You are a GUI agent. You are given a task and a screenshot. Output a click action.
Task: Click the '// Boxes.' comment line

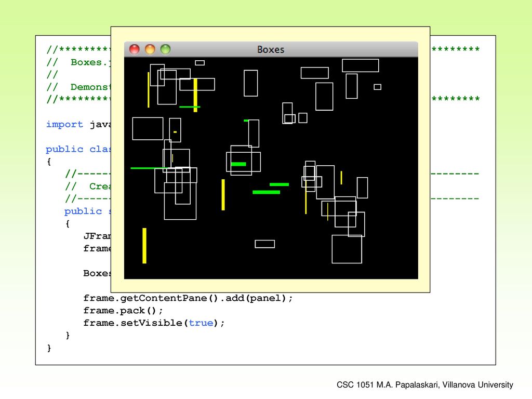click(79, 62)
